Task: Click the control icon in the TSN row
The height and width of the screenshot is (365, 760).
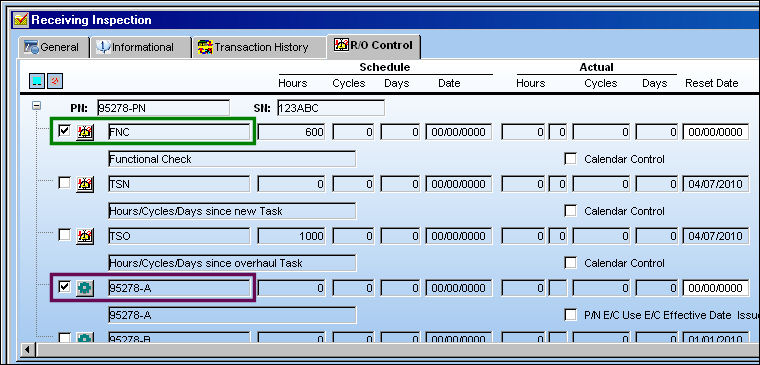Action: (x=85, y=184)
